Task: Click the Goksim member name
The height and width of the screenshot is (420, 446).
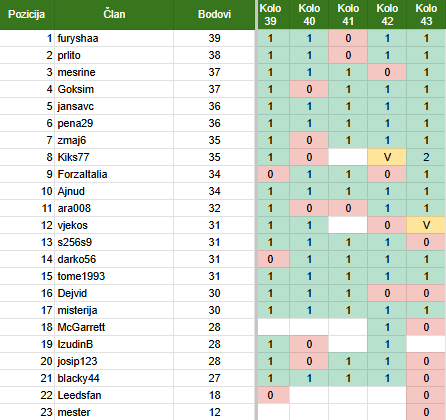Action: click(x=76, y=89)
